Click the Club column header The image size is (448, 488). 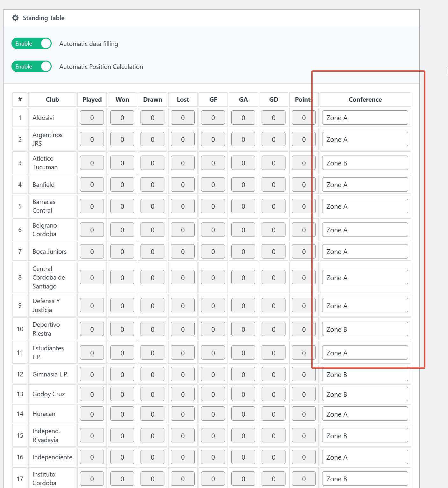pyautogui.click(x=52, y=99)
